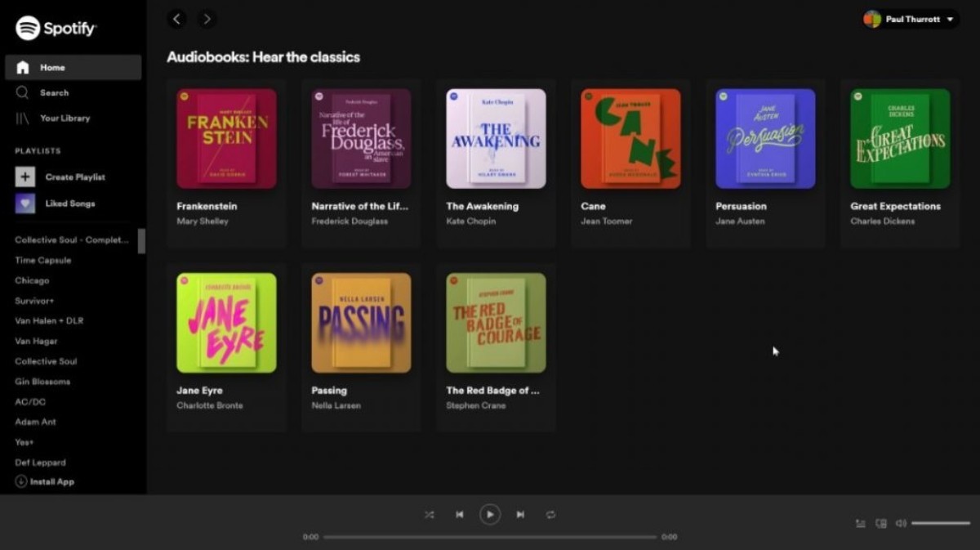Go forward with the right navigation arrow
Viewport: 980px width, 550px height.
[x=206, y=18]
